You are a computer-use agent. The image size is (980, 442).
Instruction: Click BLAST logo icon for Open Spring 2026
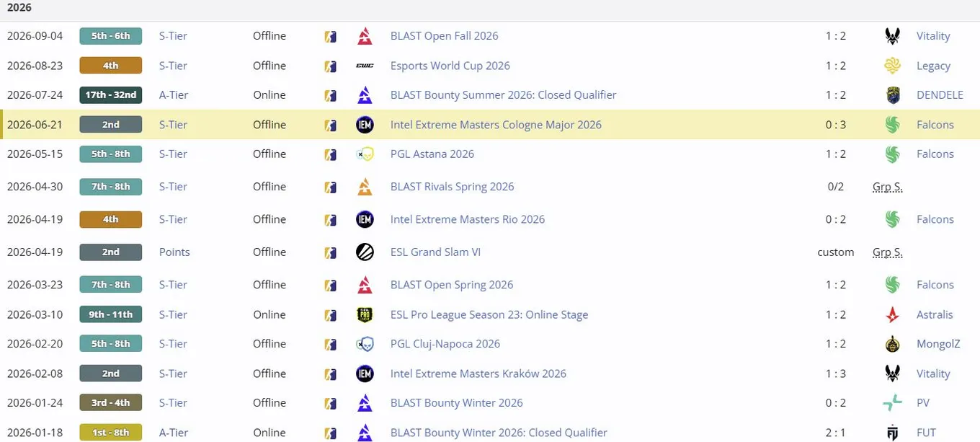click(365, 285)
